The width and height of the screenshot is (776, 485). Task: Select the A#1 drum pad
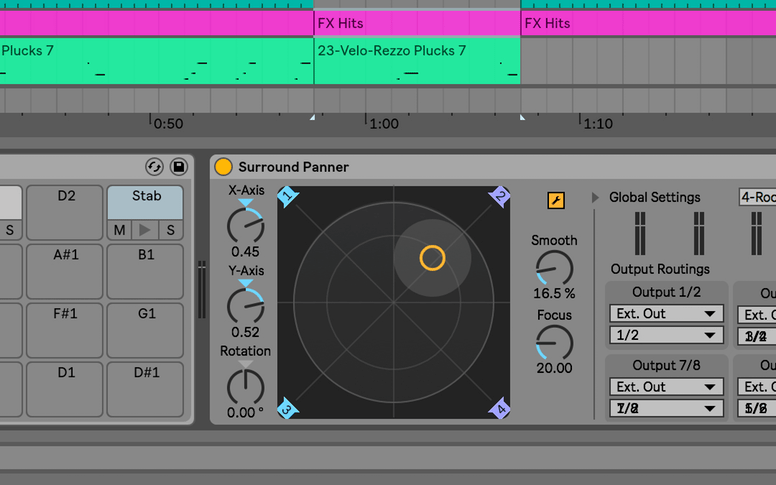tap(65, 272)
